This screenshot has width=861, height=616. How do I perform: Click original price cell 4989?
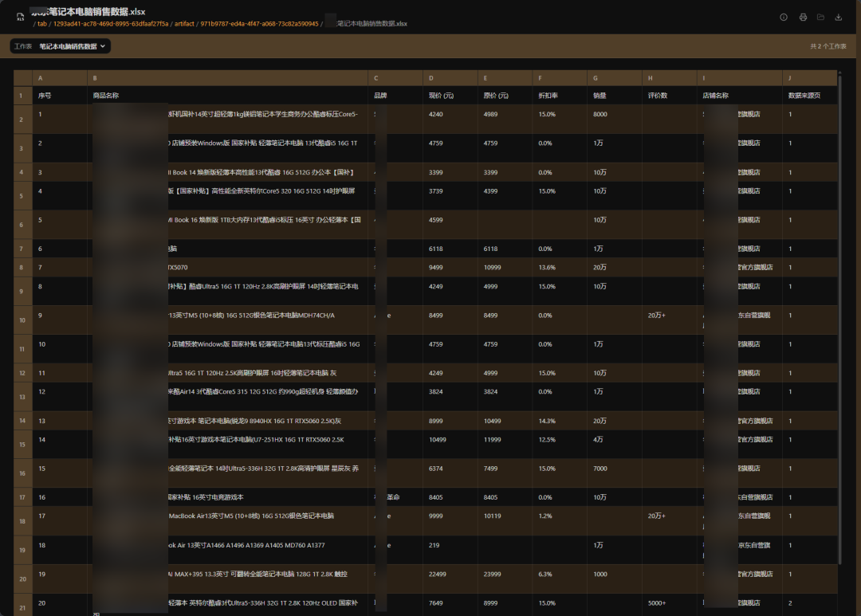pos(505,120)
